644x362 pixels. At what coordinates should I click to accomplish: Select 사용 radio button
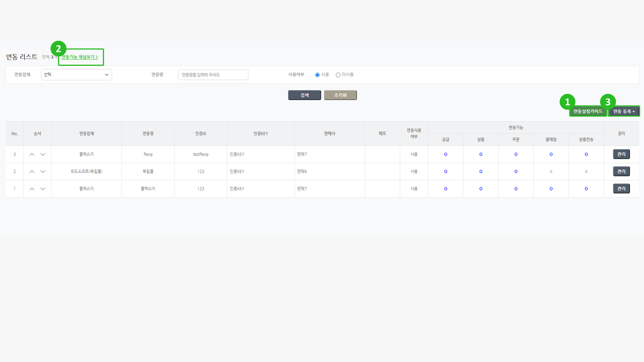pyautogui.click(x=317, y=75)
